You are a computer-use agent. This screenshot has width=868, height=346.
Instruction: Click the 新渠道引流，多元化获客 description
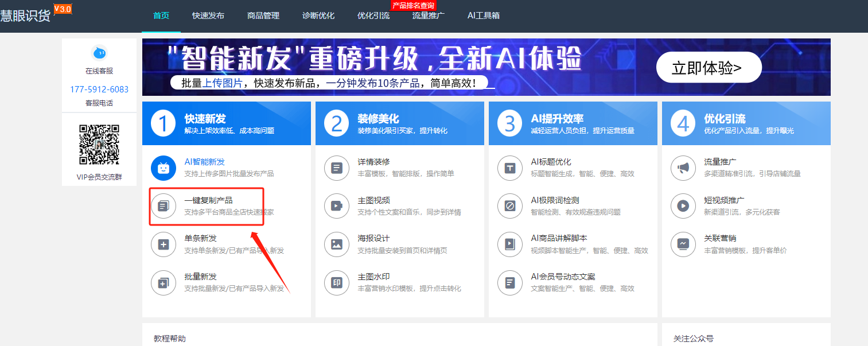[x=742, y=212]
